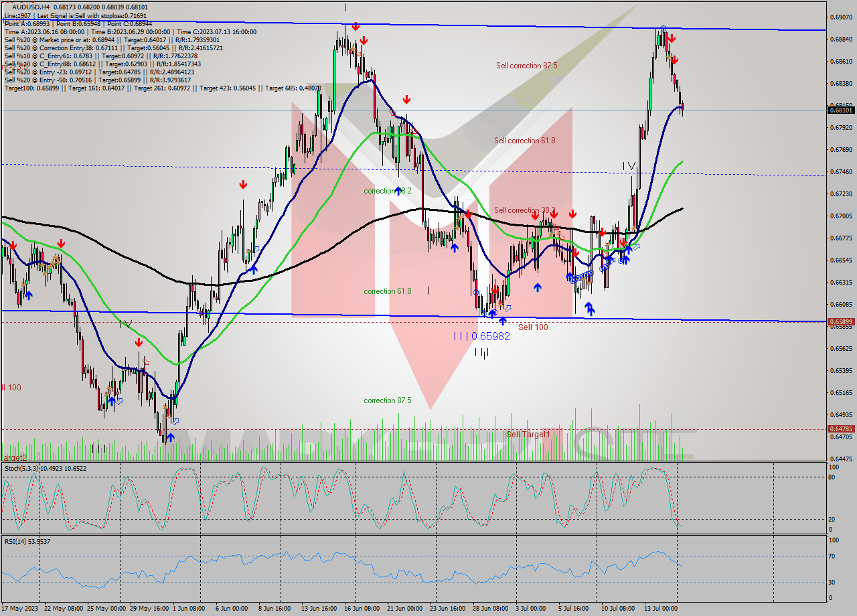Click the 'Sell 100' label
Screen dimensions: 857x616
[533, 327]
